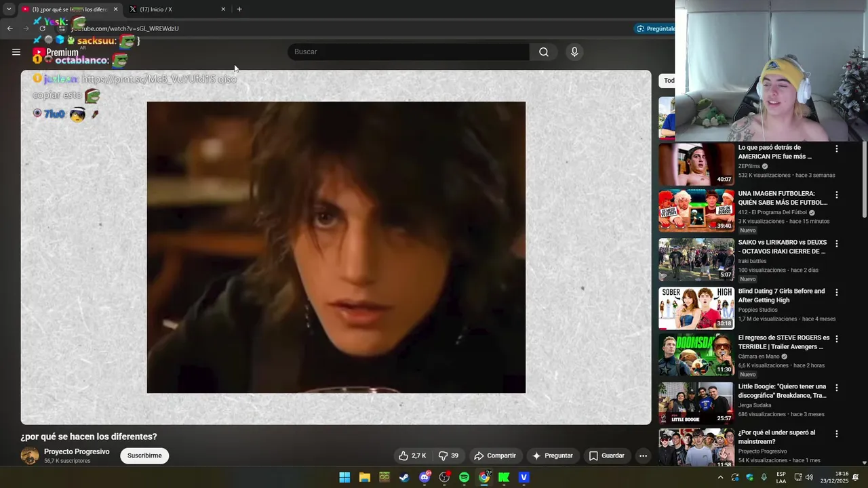
Task: Reload the page in Chrome
Action: 42,28
